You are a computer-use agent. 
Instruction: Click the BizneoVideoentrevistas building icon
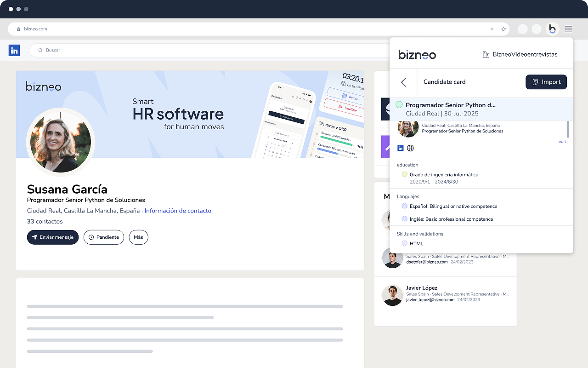click(x=486, y=54)
